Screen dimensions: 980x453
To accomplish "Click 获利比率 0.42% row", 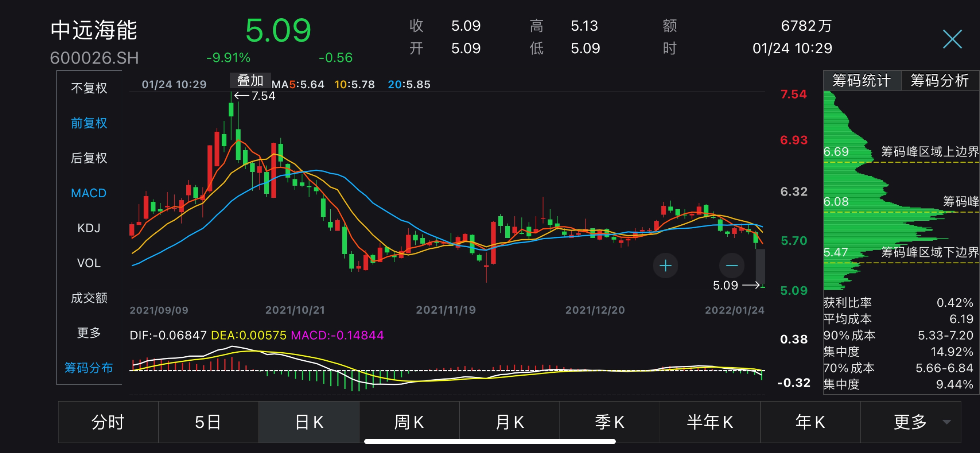I will tap(898, 303).
